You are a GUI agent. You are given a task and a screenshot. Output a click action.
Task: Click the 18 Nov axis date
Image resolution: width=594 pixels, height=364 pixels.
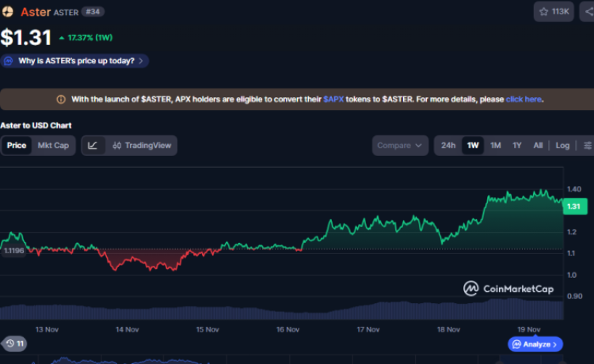pyautogui.click(x=448, y=329)
